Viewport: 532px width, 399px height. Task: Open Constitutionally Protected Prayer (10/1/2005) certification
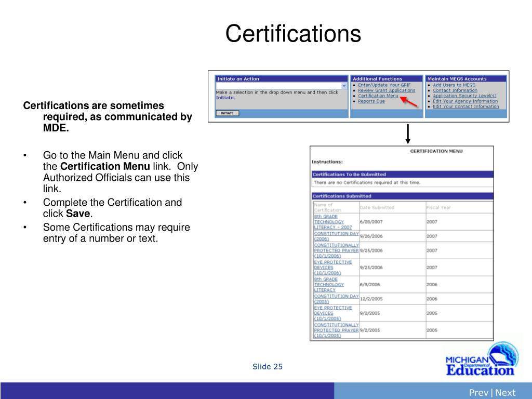click(336, 330)
